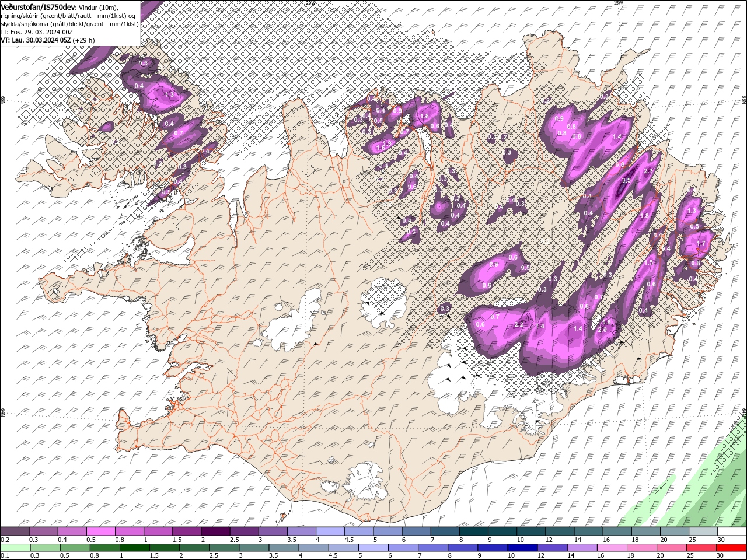Select the white upper swatch labeled 30
747x560 pixels.
pyautogui.click(x=732, y=531)
